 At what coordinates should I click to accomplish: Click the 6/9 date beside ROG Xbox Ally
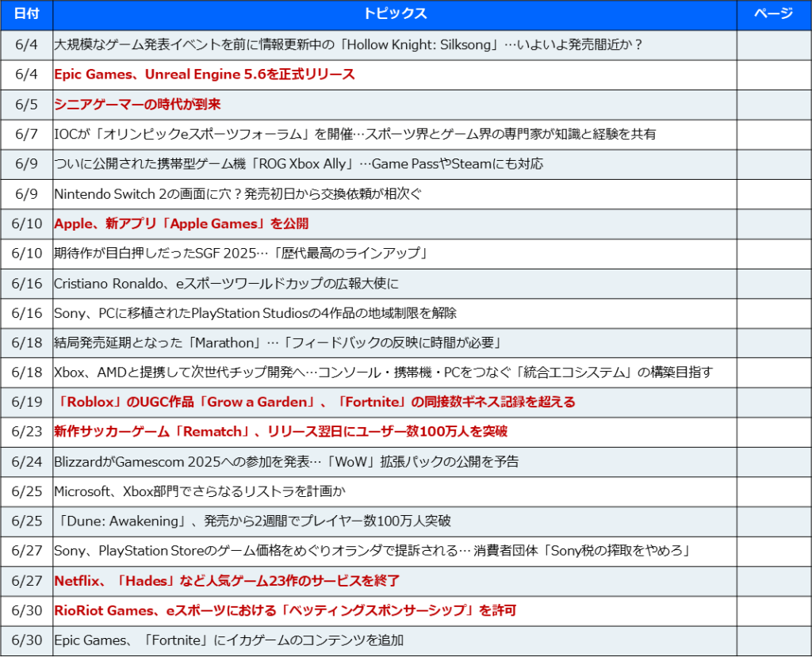[26, 164]
